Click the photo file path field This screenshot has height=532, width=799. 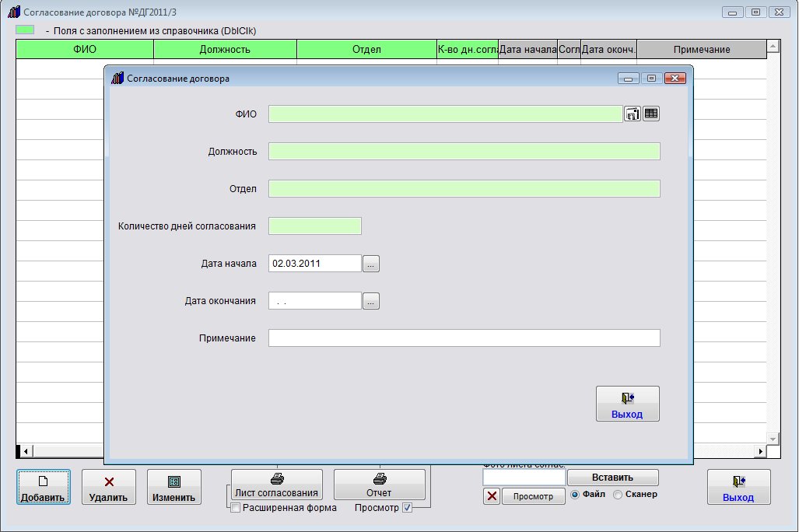(524, 478)
